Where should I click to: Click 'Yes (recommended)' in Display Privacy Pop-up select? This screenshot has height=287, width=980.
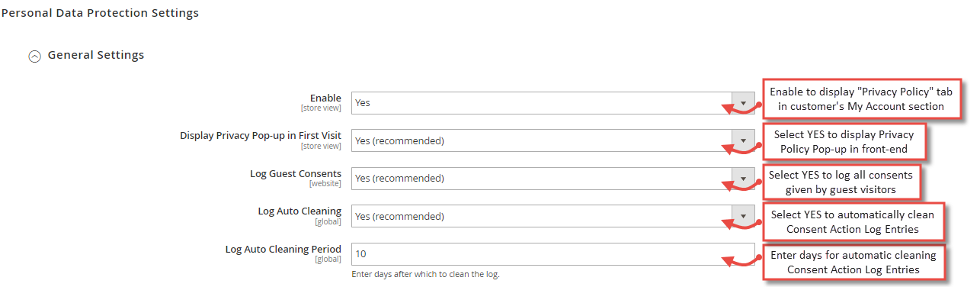pyautogui.click(x=399, y=140)
